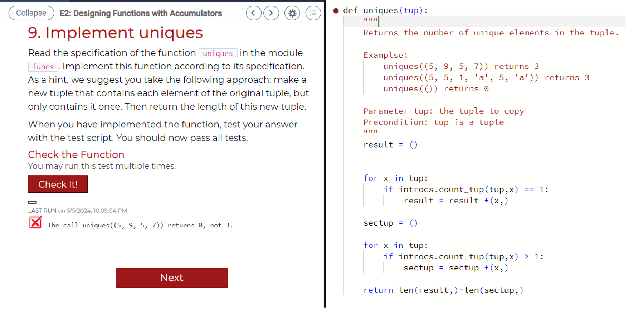Open the gear dropdown options
This screenshot has height=332, width=644.
tap(292, 13)
